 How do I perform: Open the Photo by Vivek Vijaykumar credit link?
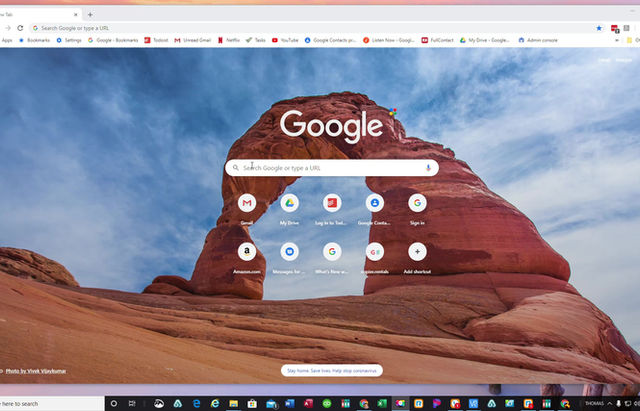pyautogui.click(x=36, y=371)
